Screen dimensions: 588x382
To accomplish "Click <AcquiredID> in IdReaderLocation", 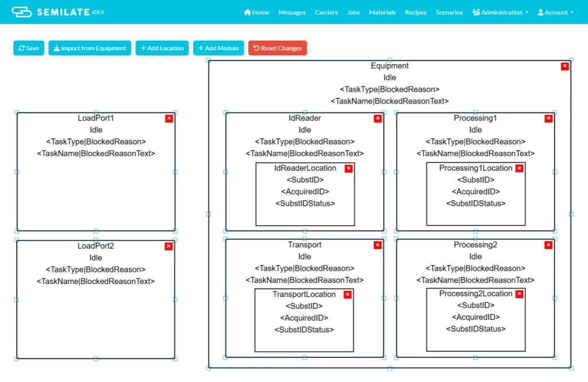I will (x=305, y=192).
